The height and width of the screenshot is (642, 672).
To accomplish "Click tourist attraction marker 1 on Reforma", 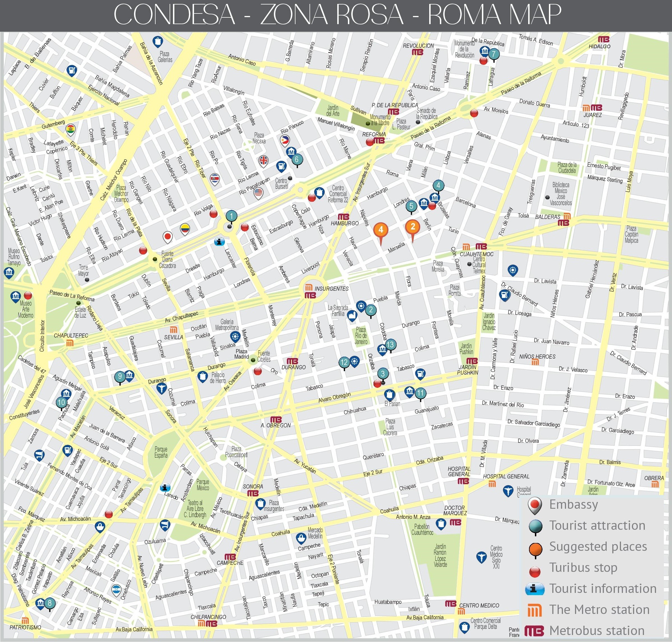I will click(x=232, y=216).
